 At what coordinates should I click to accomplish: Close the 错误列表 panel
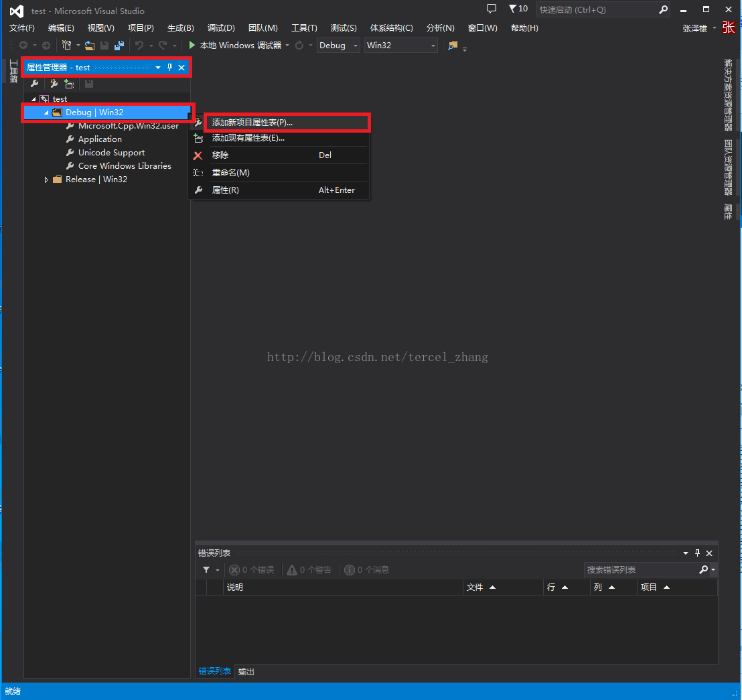tap(709, 553)
